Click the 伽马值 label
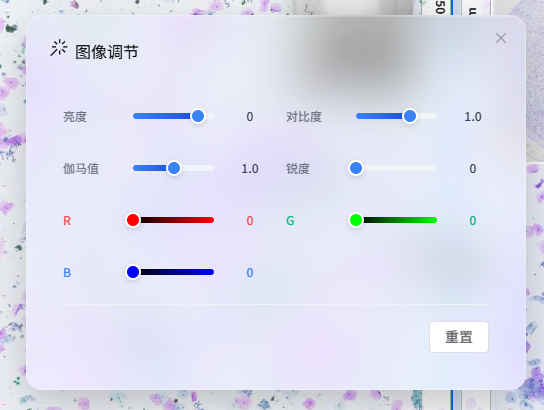This screenshot has height=410, width=544. (x=81, y=169)
